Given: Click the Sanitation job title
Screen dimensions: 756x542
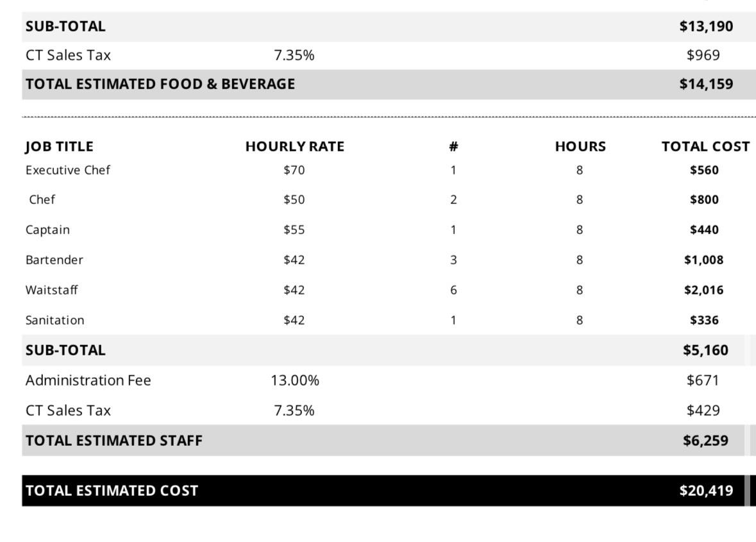Looking at the screenshot, I should (x=55, y=320).
